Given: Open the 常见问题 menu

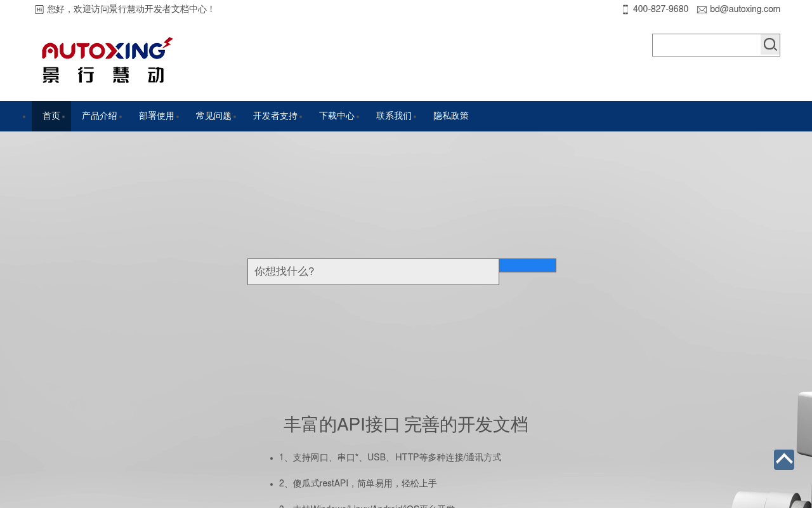Looking at the screenshot, I should pos(214,116).
